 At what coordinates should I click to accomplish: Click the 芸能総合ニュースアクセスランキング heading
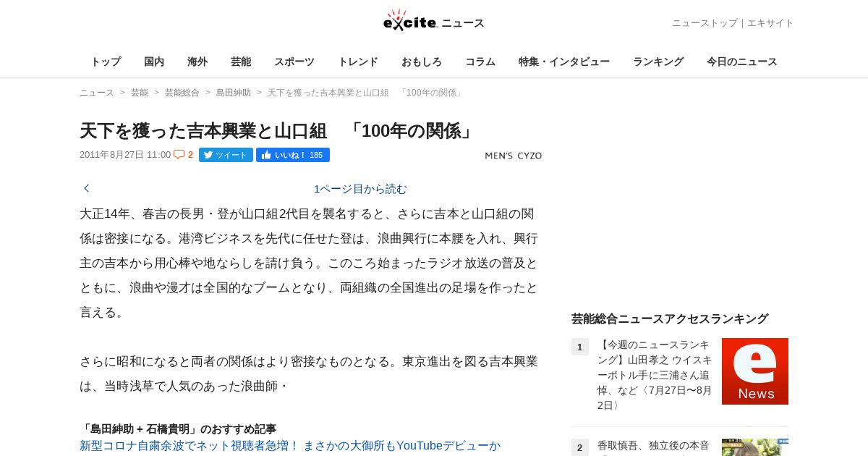[670, 318]
